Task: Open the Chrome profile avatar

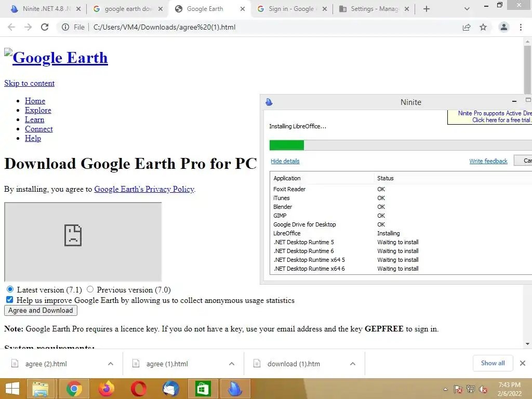Action: tap(504, 27)
